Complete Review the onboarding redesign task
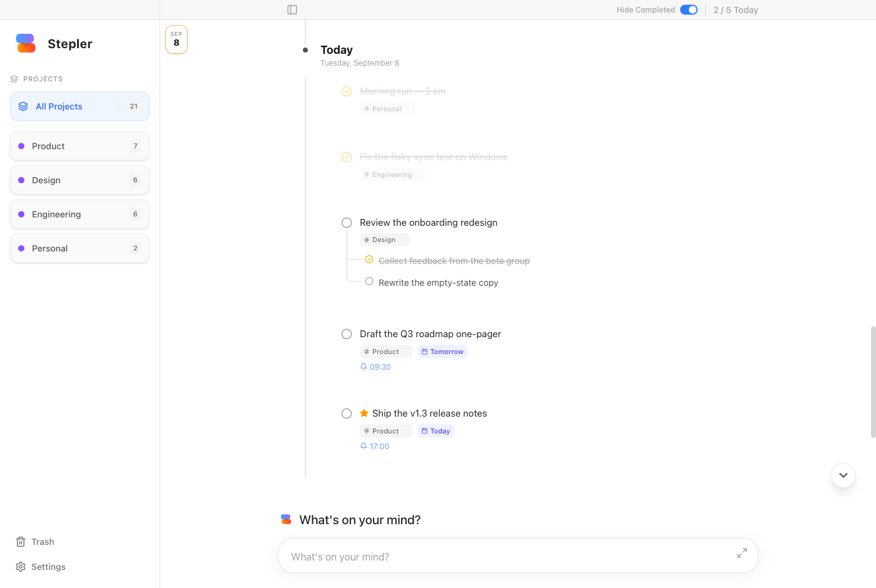Screen dimensions: 876x588 [347, 223]
